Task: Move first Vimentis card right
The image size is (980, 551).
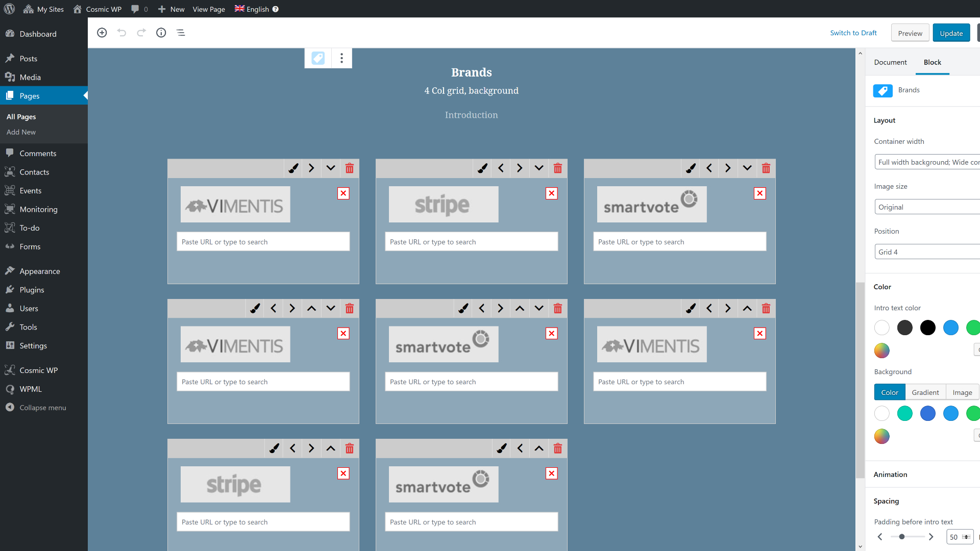Action: coord(311,168)
